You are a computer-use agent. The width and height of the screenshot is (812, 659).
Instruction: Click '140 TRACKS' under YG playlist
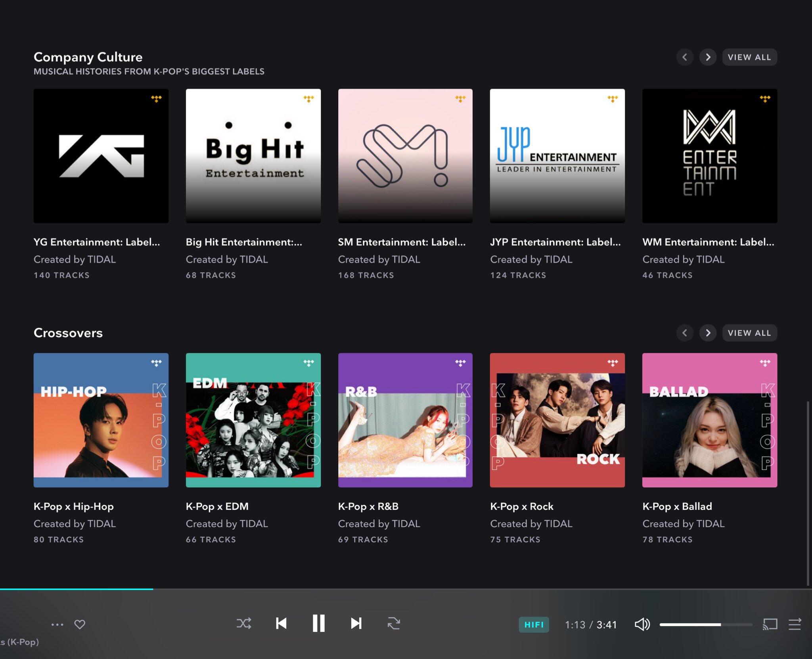pos(61,275)
